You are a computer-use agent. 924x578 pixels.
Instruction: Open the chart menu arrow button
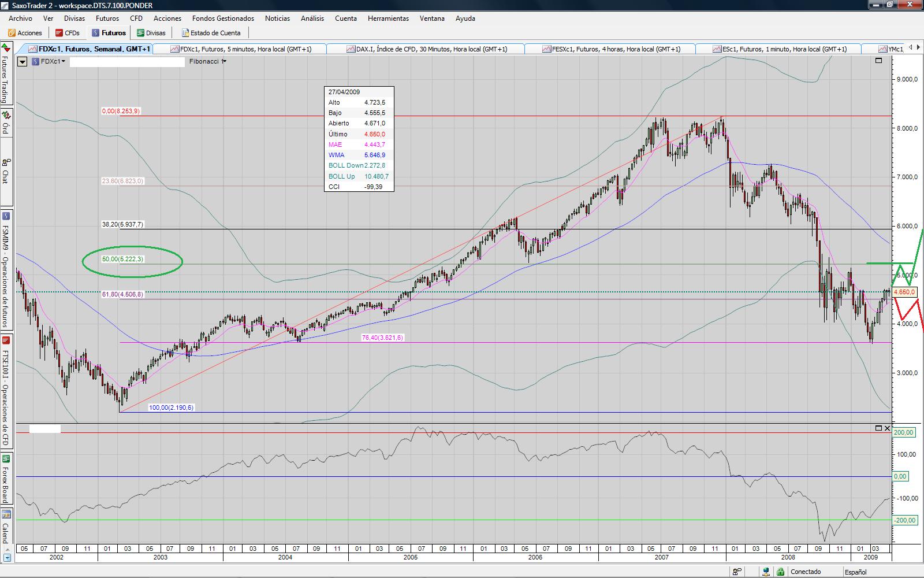[23, 61]
